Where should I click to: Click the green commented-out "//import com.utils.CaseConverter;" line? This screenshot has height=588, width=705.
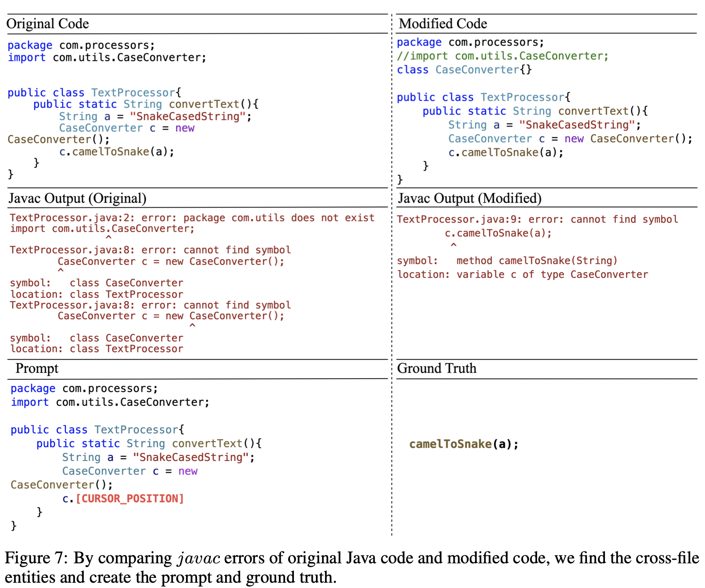coord(502,56)
